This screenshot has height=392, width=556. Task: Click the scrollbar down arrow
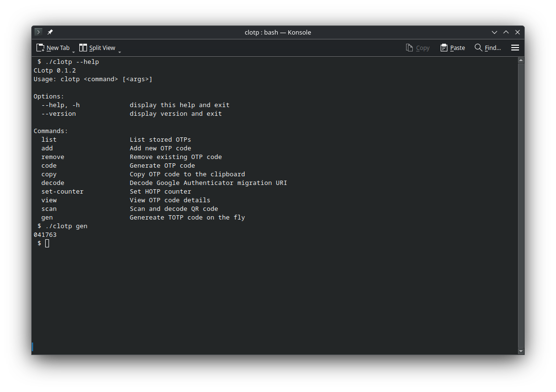click(520, 351)
